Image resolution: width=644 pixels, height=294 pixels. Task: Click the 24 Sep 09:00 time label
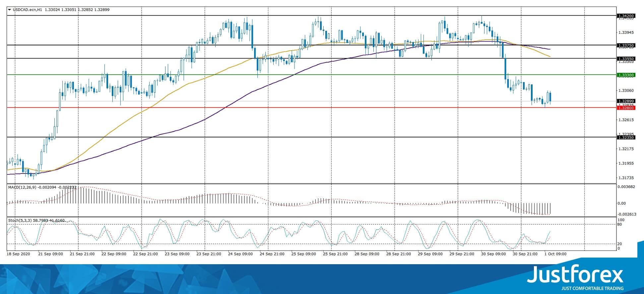[x=240, y=254]
